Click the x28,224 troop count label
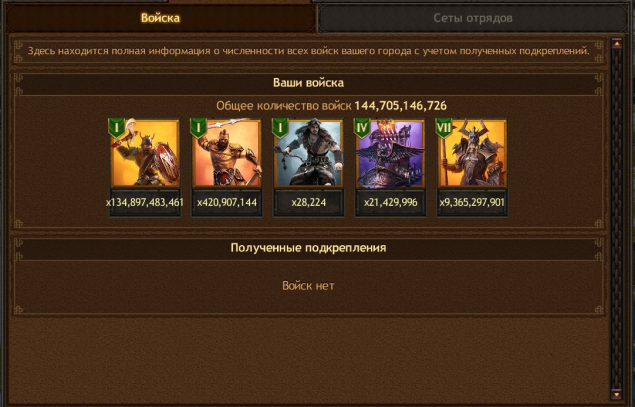The image size is (635, 407). (309, 202)
